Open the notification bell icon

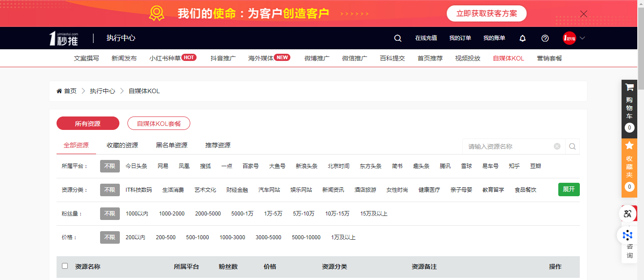[x=522, y=38]
